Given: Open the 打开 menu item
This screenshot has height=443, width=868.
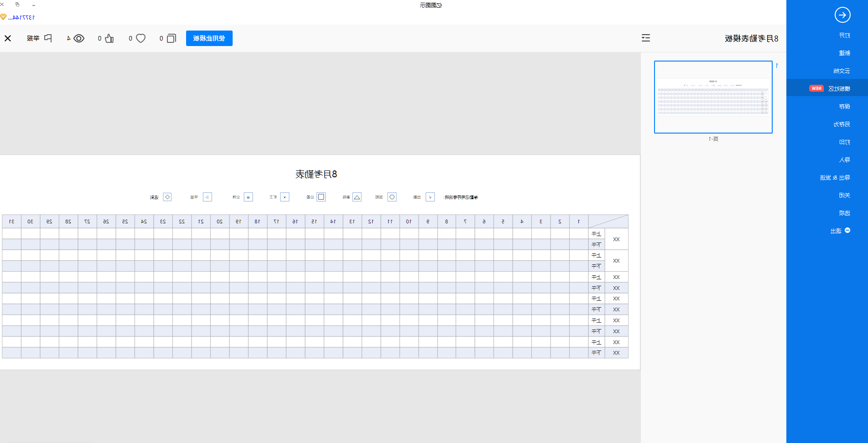Looking at the screenshot, I should pos(844,36).
